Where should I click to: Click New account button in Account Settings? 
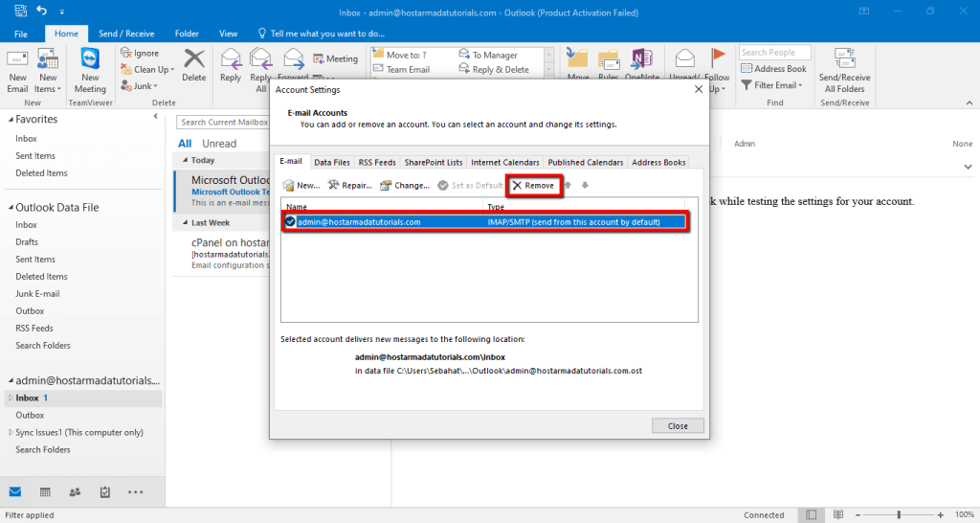pyautogui.click(x=301, y=185)
